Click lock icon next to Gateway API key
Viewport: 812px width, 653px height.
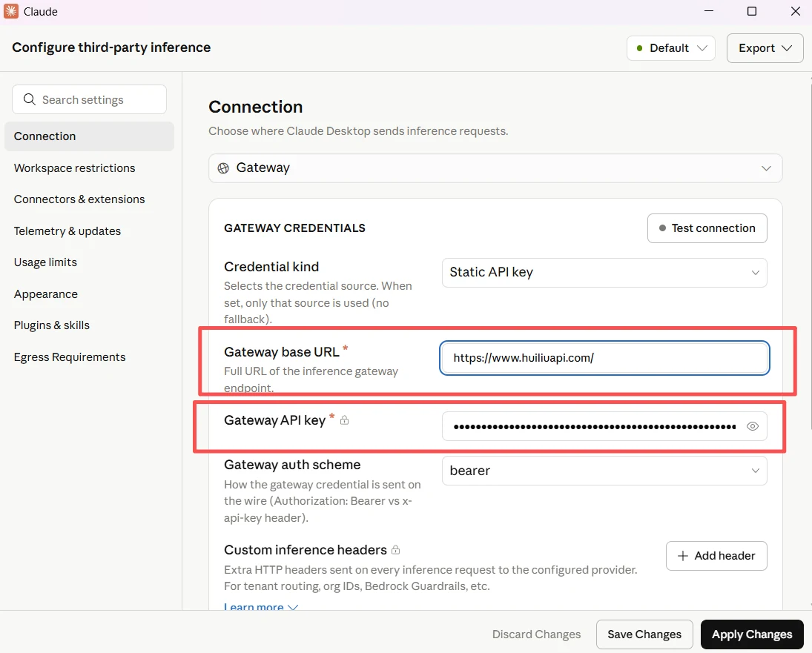[344, 420]
